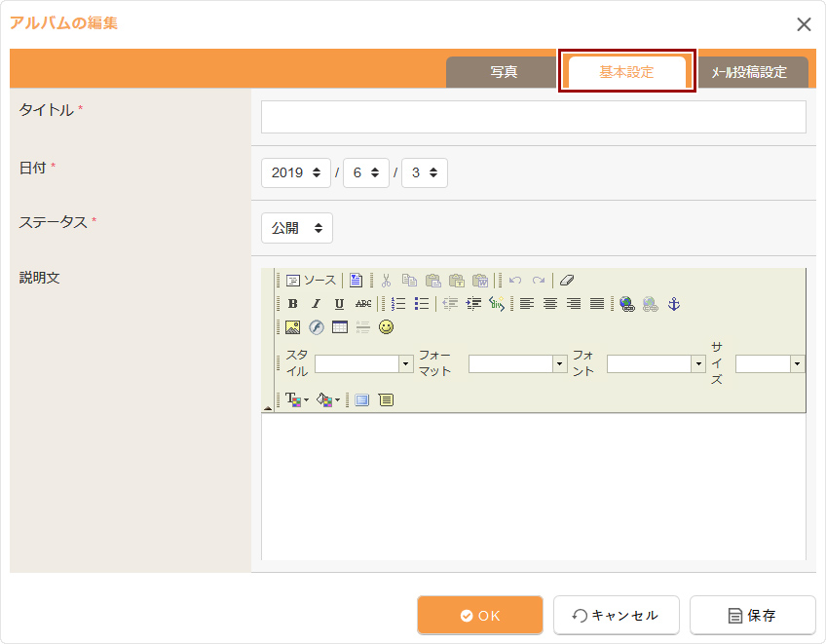The image size is (826, 644).
Task: Toggle strikethrough ABC formatting
Action: (x=363, y=304)
